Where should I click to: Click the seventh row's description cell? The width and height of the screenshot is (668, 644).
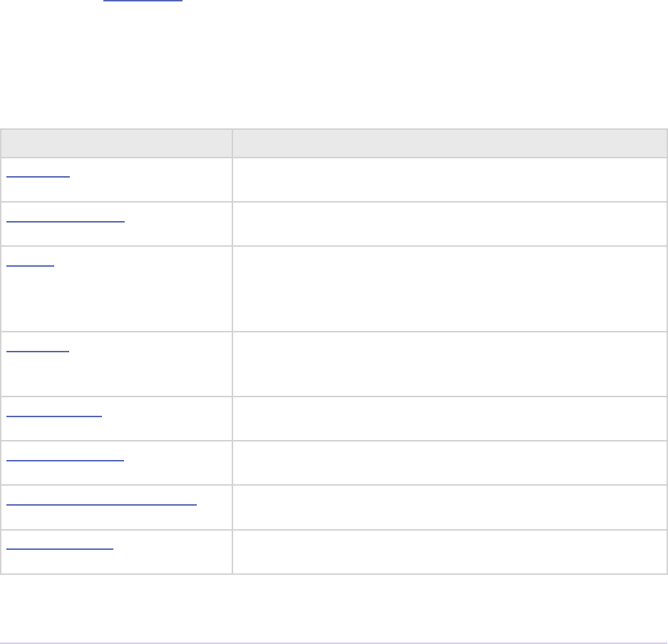(x=449, y=507)
